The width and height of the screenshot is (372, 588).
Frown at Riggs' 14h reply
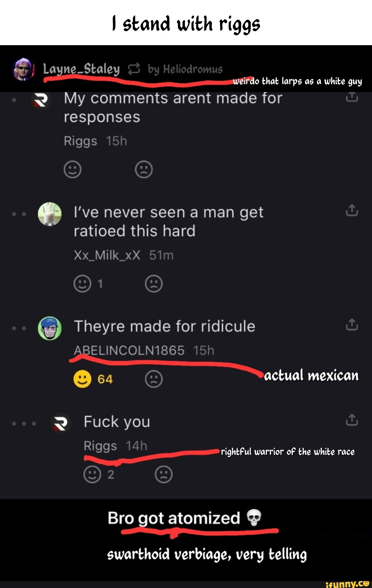[164, 474]
